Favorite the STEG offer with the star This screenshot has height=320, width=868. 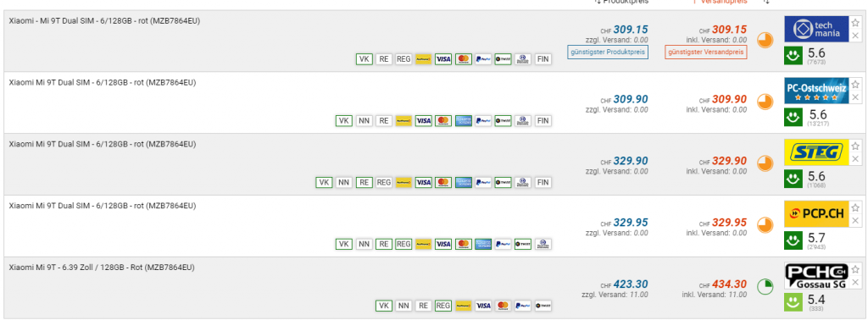point(855,146)
